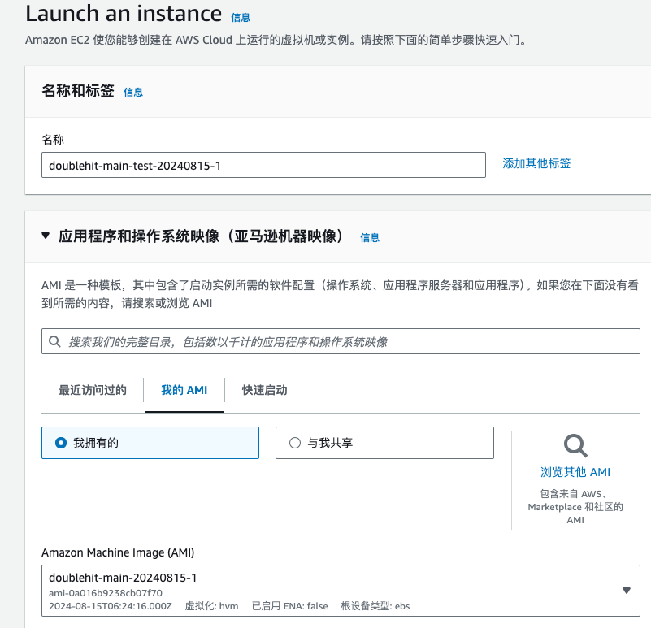Viewport: 651px width, 628px height.
Task: Open 信息 link beside 应用程序和操作系统映像 heading
Action: 370,238
